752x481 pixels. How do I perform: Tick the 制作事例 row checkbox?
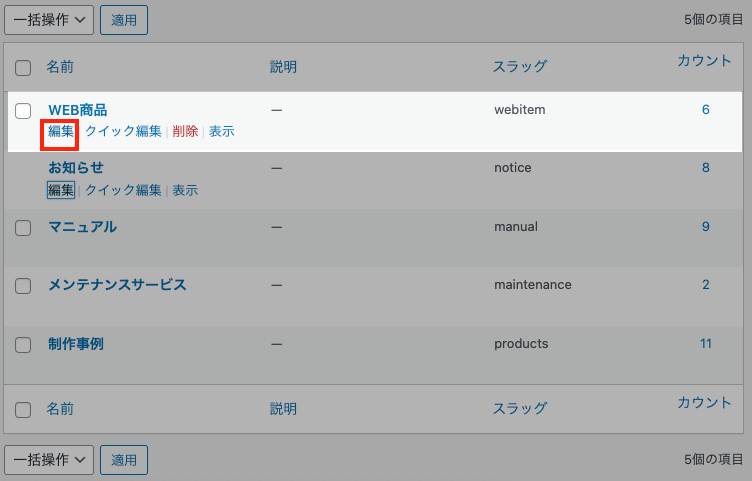click(23, 345)
